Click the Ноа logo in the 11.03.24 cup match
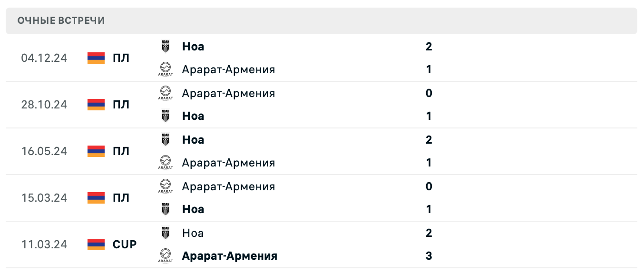 pos(165,233)
